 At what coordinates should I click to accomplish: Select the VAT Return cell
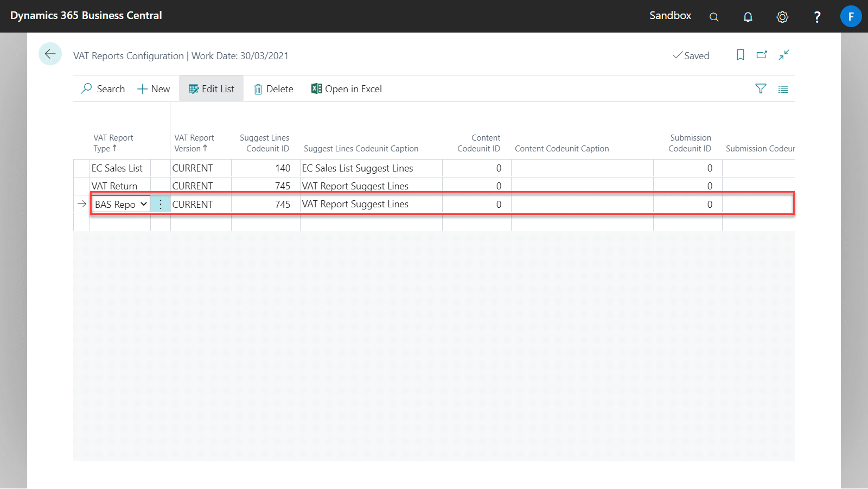coord(120,186)
